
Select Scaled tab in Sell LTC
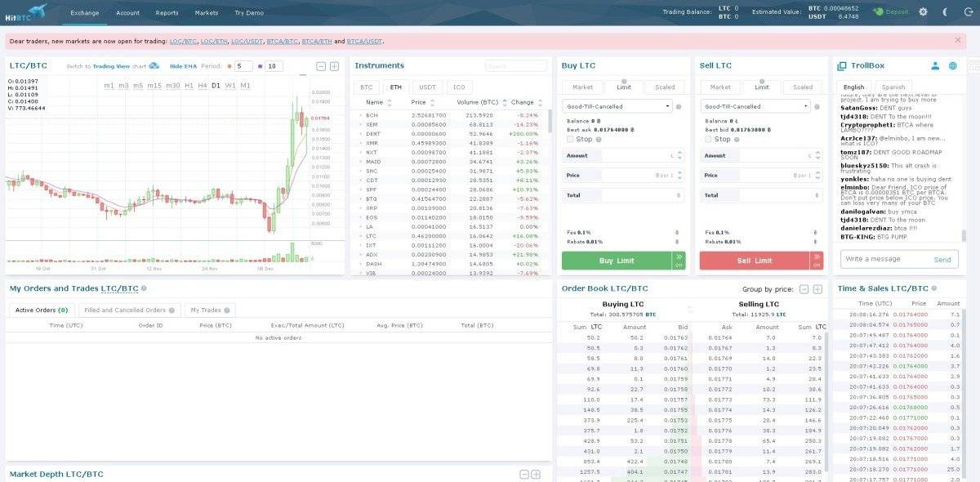803,87
